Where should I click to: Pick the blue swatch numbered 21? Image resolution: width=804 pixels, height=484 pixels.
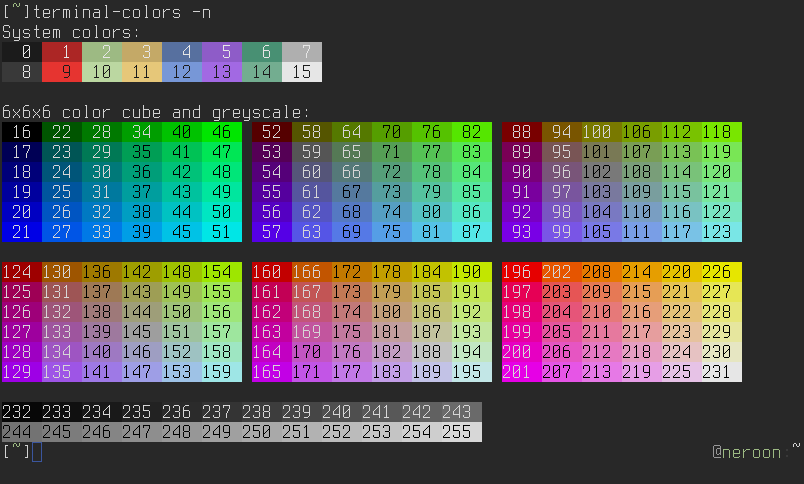(x=22, y=232)
